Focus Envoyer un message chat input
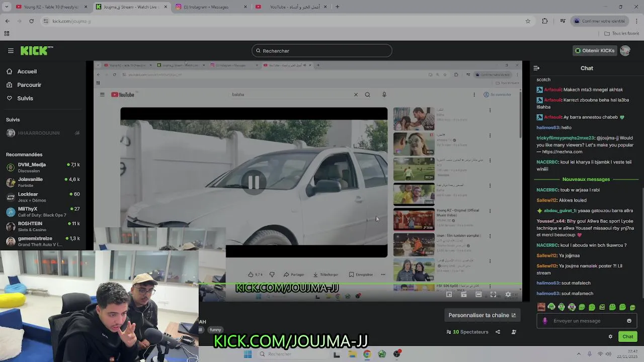The height and width of the screenshot is (362, 644). click(586, 321)
